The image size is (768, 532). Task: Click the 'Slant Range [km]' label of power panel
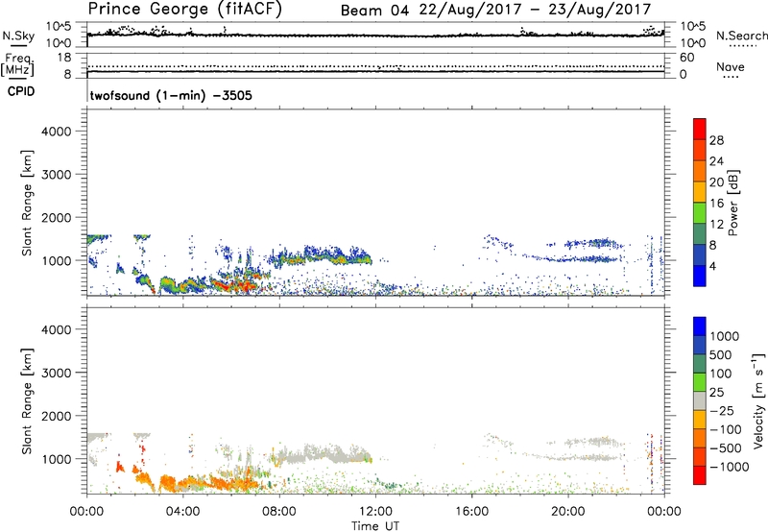(x=27, y=203)
